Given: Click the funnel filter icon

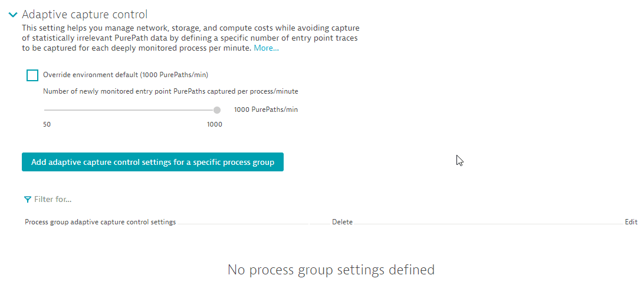Looking at the screenshot, I should pyautogui.click(x=28, y=200).
